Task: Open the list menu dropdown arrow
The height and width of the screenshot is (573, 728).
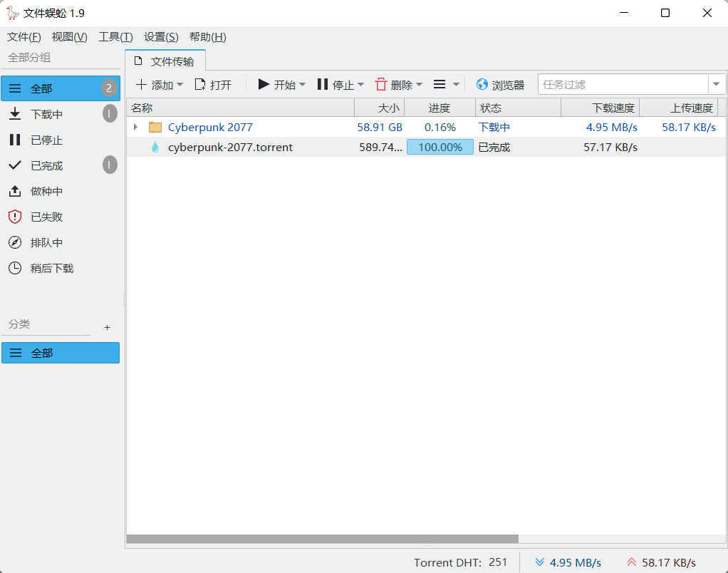Action: pyautogui.click(x=456, y=85)
